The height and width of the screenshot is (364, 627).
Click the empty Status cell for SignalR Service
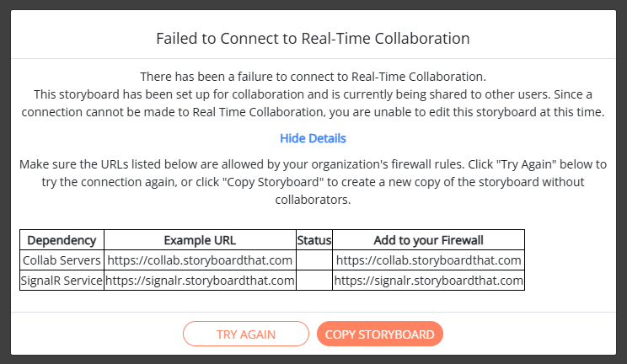[314, 281]
